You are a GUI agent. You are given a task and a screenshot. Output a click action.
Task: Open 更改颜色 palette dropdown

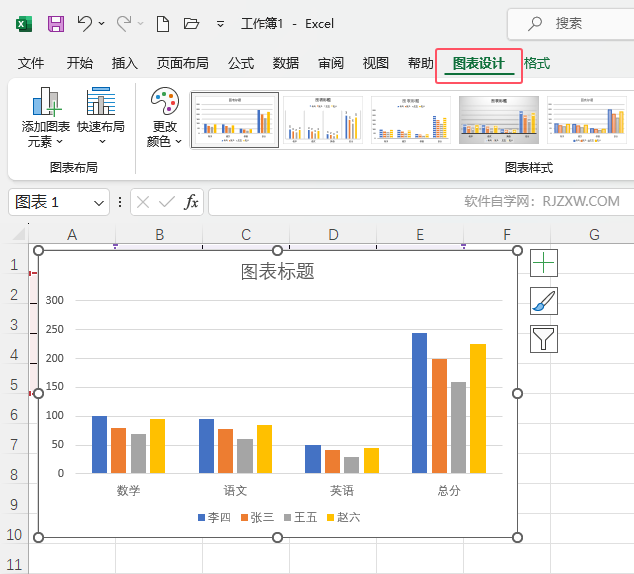pos(165,117)
